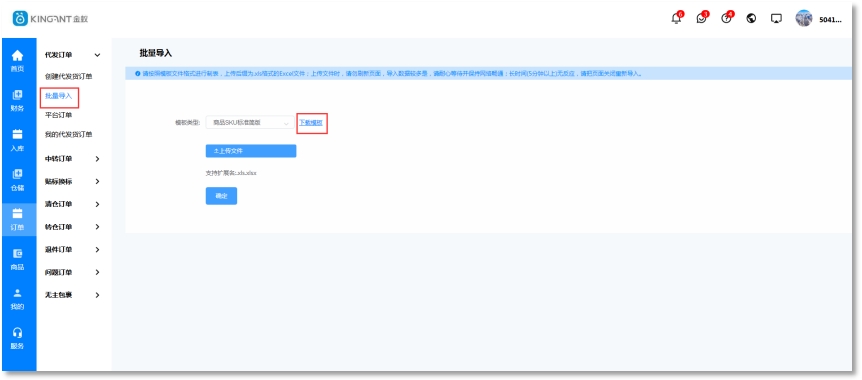Open 商品 products section in sidebar

[18, 259]
